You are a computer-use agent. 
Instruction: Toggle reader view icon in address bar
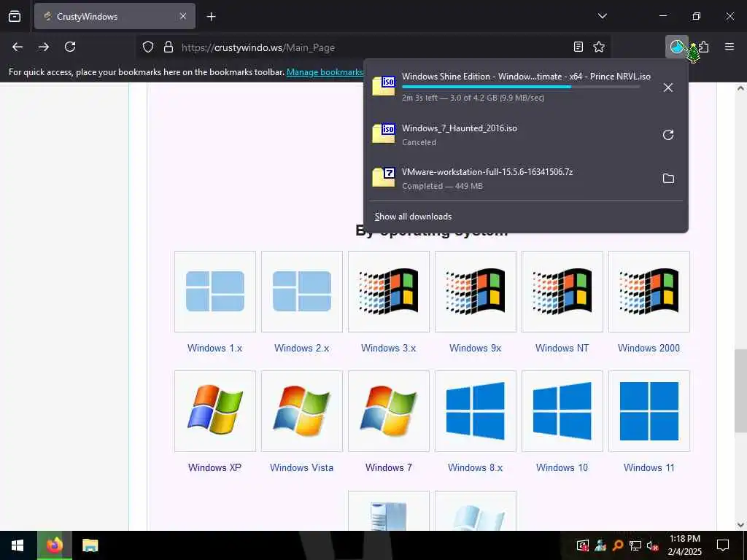click(578, 47)
